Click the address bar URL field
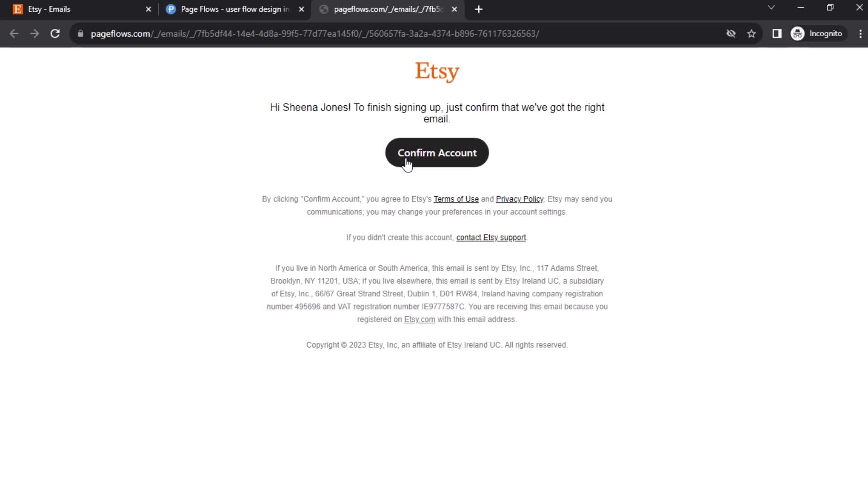The width and height of the screenshot is (868, 488). 316,33
